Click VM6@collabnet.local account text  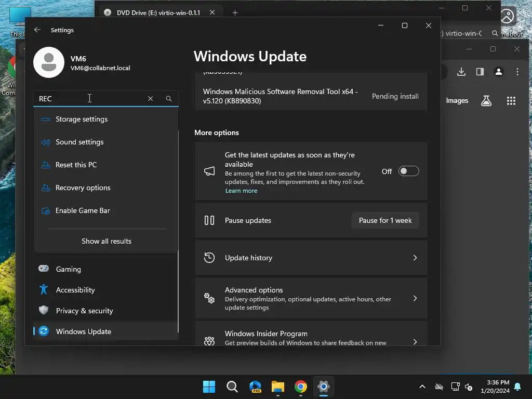point(100,68)
